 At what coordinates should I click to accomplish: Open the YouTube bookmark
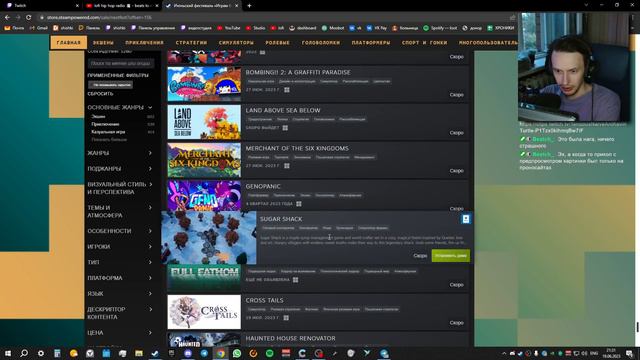tap(229, 28)
